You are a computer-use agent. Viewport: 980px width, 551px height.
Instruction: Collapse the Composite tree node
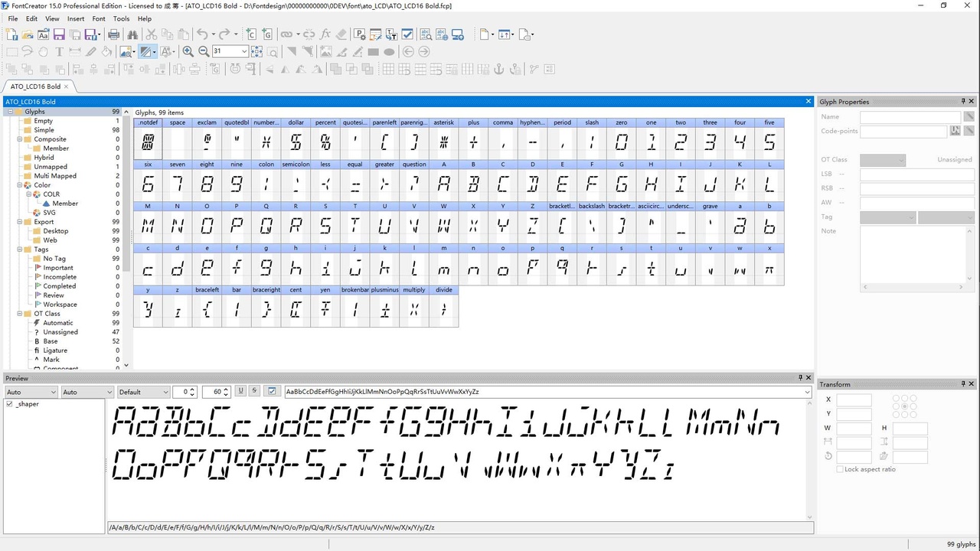click(18, 139)
